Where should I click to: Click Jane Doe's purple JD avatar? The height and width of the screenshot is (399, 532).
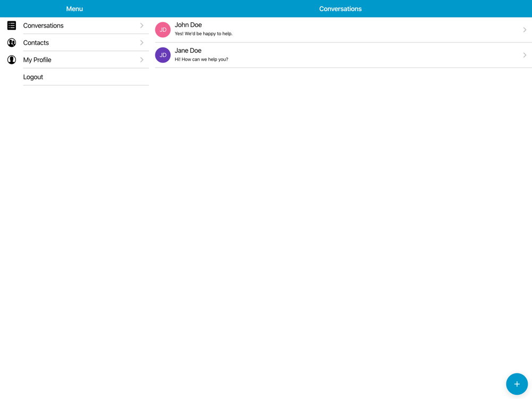163,55
